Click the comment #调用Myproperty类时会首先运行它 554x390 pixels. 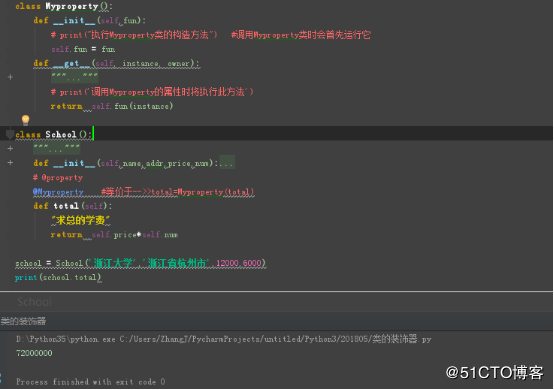301,35
